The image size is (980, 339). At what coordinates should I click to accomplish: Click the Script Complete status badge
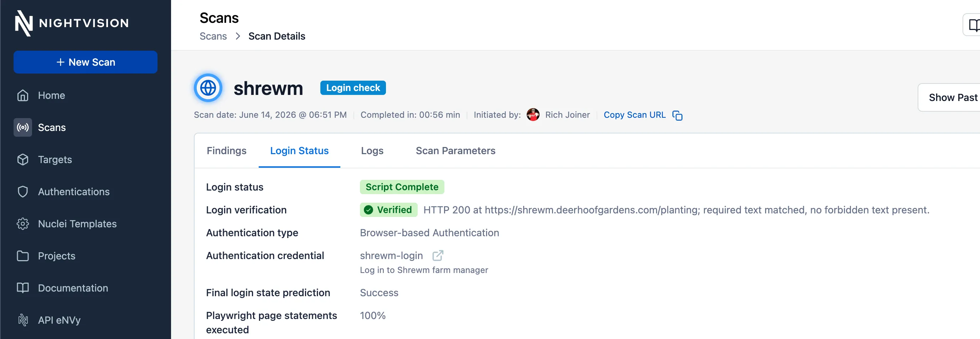402,187
